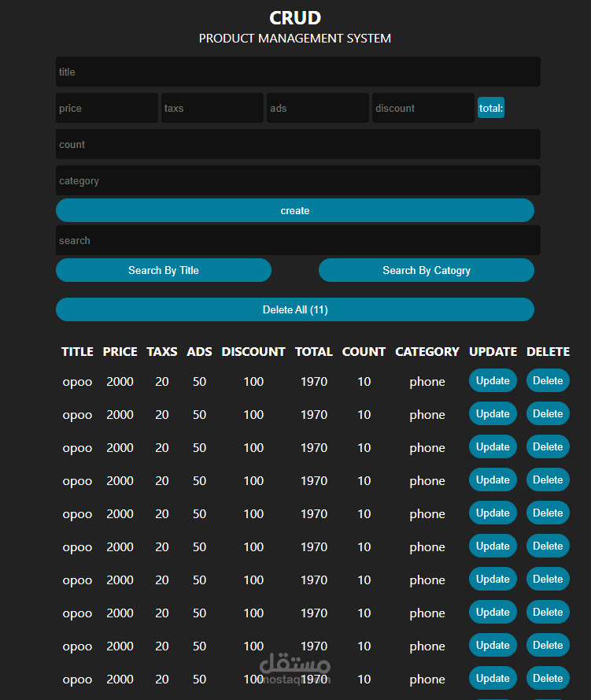Click into the category field
Image resolution: width=591 pixels, height=700 pixels.
pos(298,180)
